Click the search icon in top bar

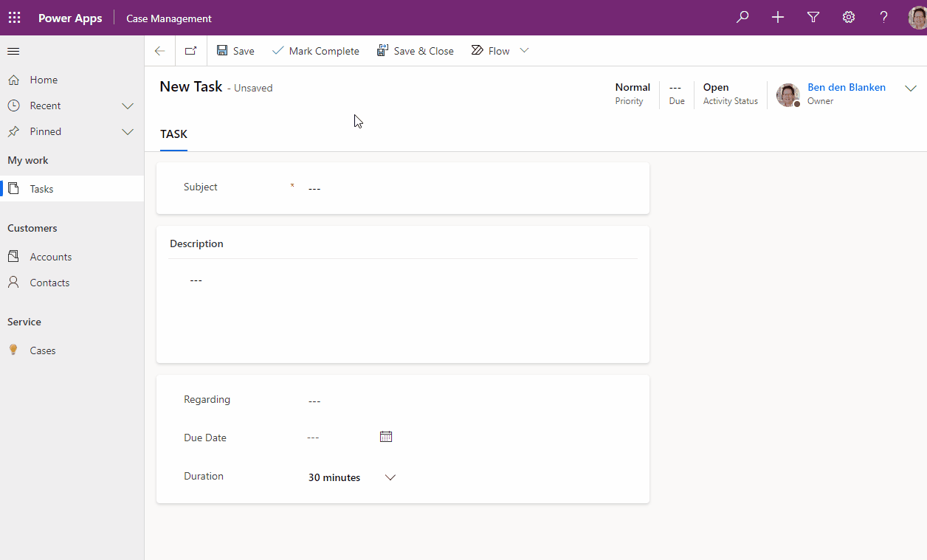click(x=742, y=17)
